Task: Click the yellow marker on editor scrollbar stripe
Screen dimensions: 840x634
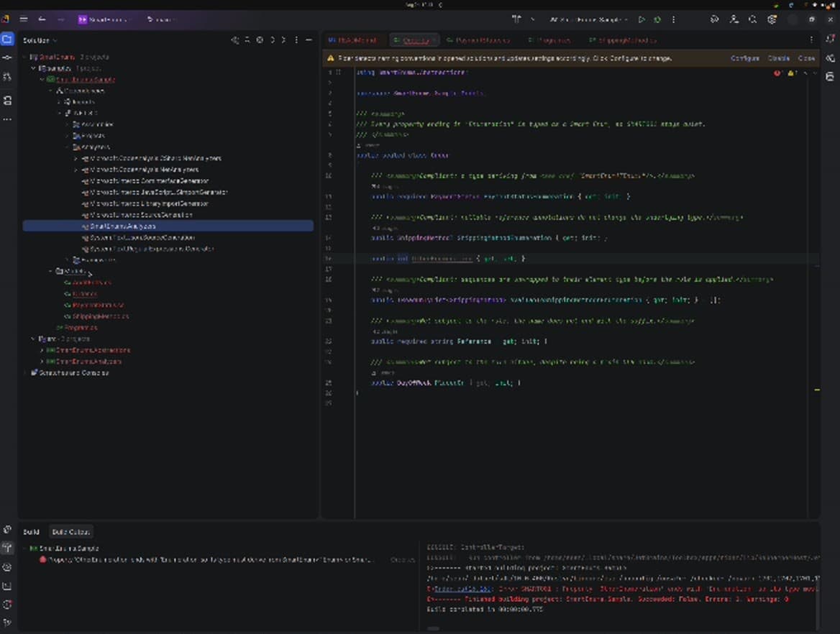Action: point(817,390)
